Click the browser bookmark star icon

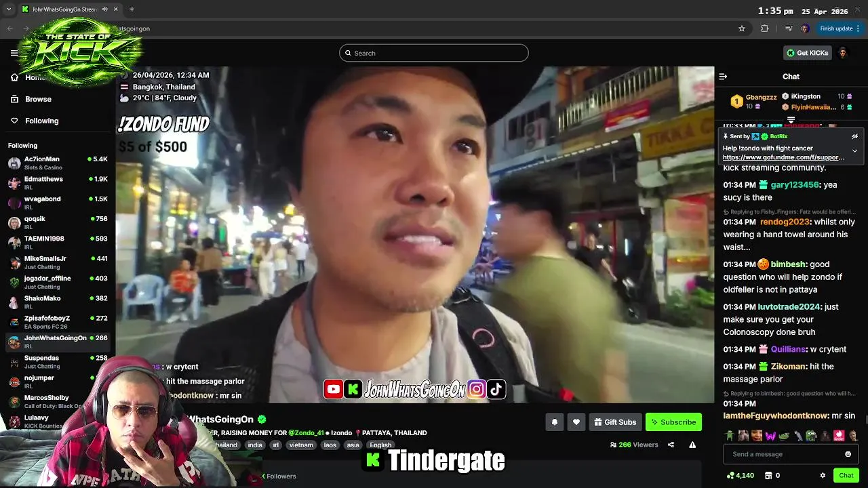742,28
